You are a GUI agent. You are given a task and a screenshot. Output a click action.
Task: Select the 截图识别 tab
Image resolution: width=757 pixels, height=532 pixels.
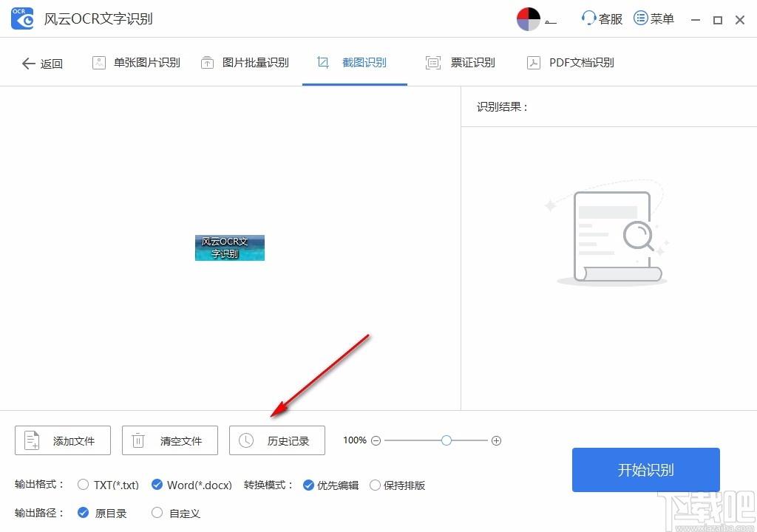[354, 63]
